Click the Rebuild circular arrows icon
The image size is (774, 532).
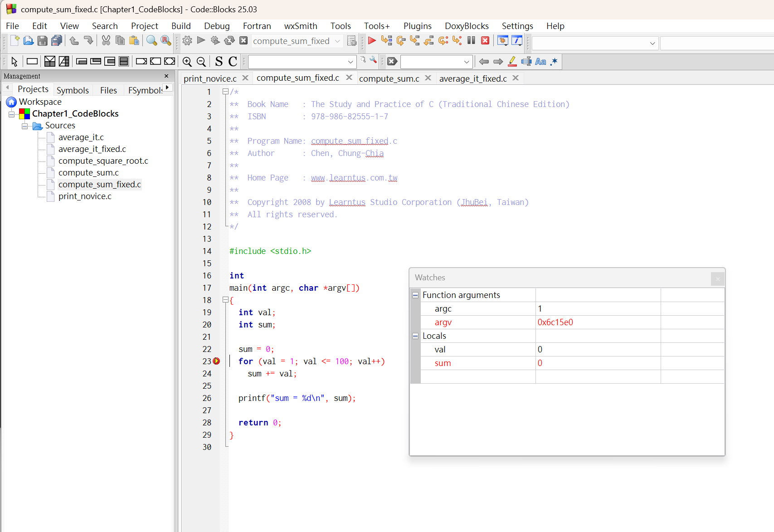tap(229, 41)
